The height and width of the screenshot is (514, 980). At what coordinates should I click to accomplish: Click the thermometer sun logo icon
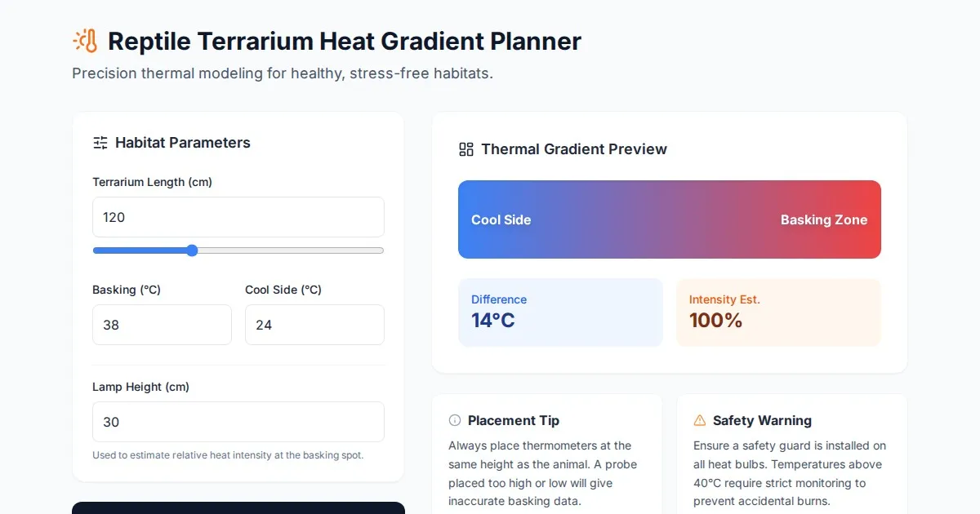tap(85, 41)
